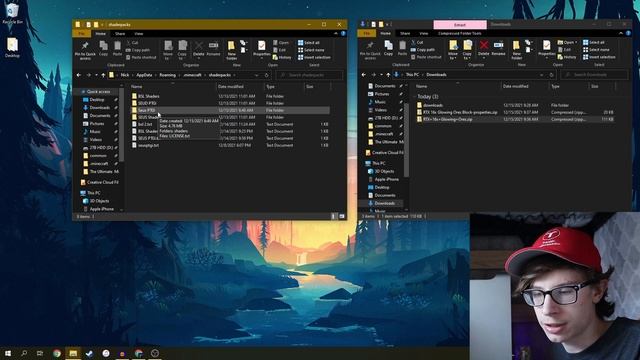640x360 pixels.
Task: Go back in shadepacks window navigation
Action: [x=79, y=75]
